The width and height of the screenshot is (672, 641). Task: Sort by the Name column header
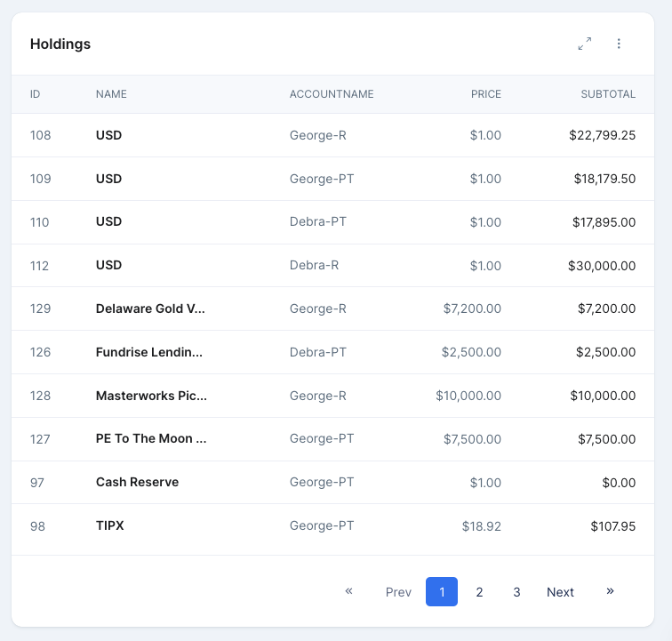coord(111,94)
